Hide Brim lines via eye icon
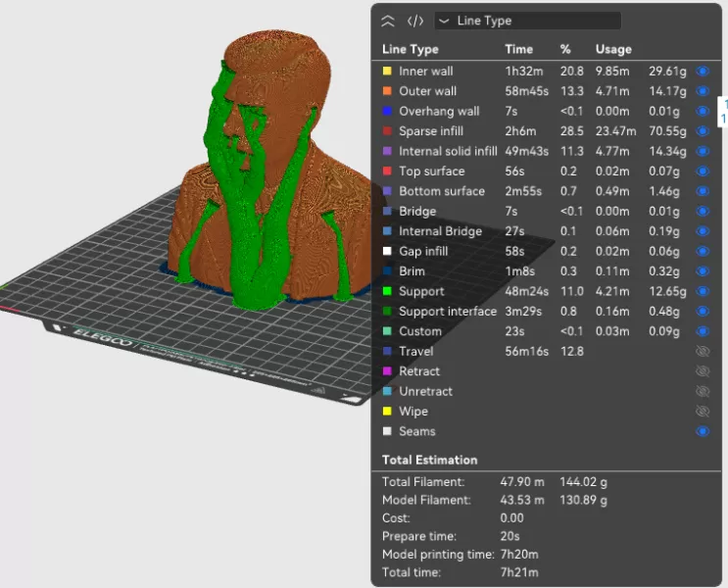The image size is (728, 588). (703, 271)
